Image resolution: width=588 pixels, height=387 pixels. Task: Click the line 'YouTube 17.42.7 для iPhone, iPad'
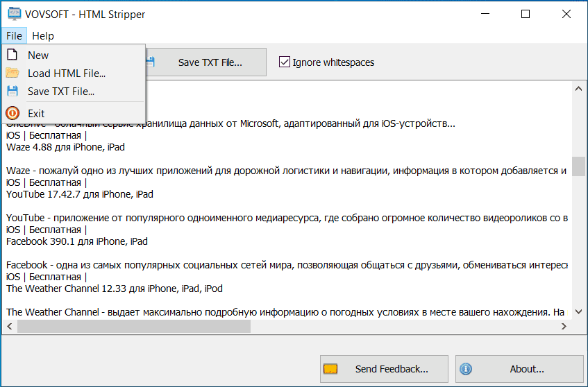point(80,194)
